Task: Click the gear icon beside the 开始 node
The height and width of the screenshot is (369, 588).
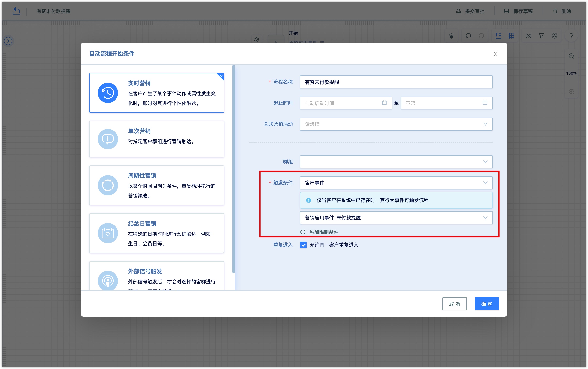Action: (x=256, y=40)
